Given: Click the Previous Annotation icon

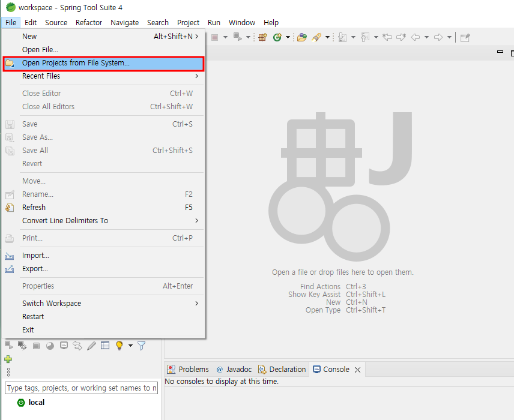Looking at the screenshot, I should [365, 37].
